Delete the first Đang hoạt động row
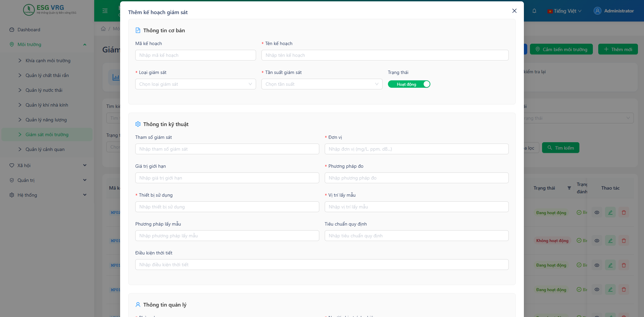The height and width of the screenshot is (317, 644). (624, 212)
